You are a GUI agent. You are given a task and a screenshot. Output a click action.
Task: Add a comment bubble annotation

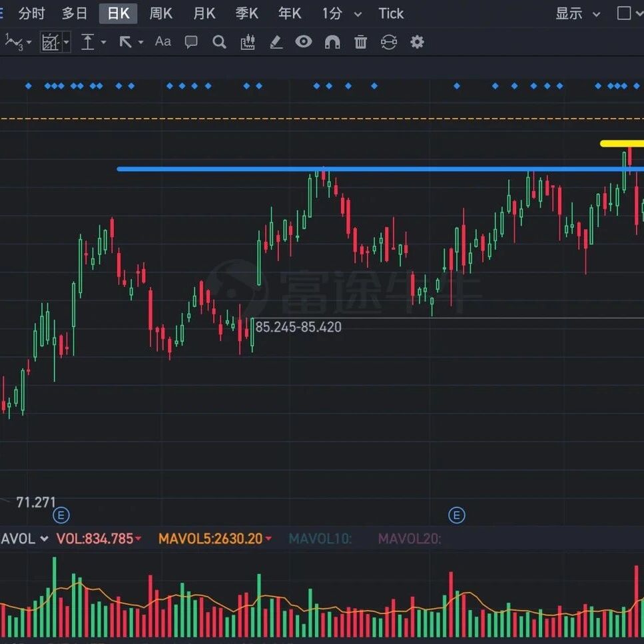pos(191,42)
